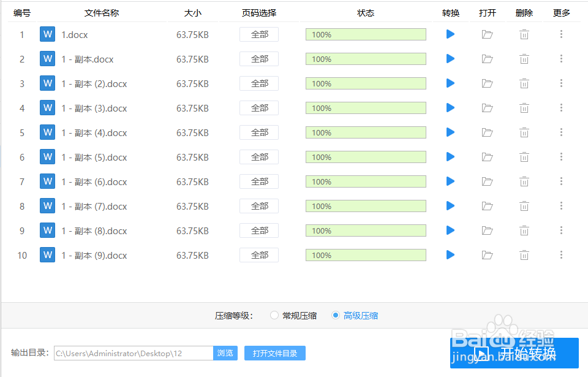This screenshot has width=588, height=377.
Task: Expand 更多 options for 1 - 副本 (8).docx
Action: coord(561,230)
